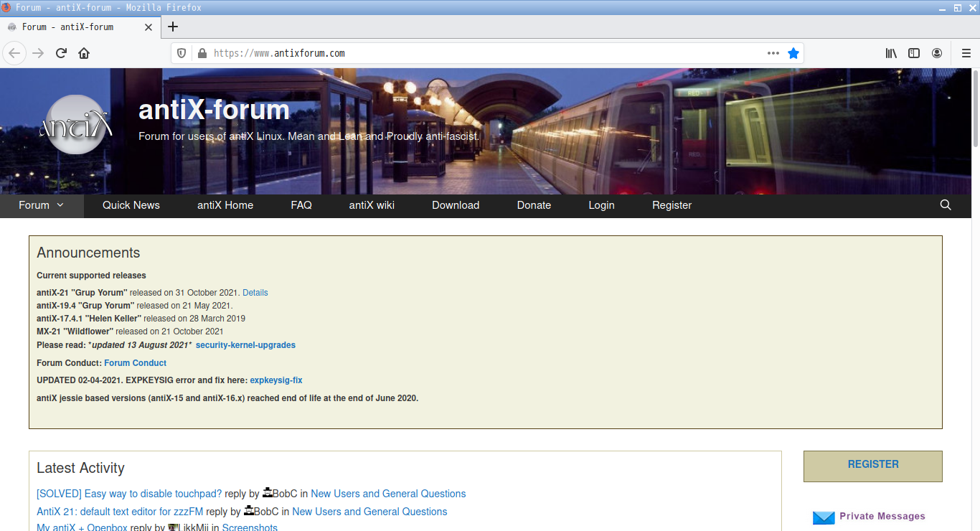Open the Firefox account icon

[937, 53]
